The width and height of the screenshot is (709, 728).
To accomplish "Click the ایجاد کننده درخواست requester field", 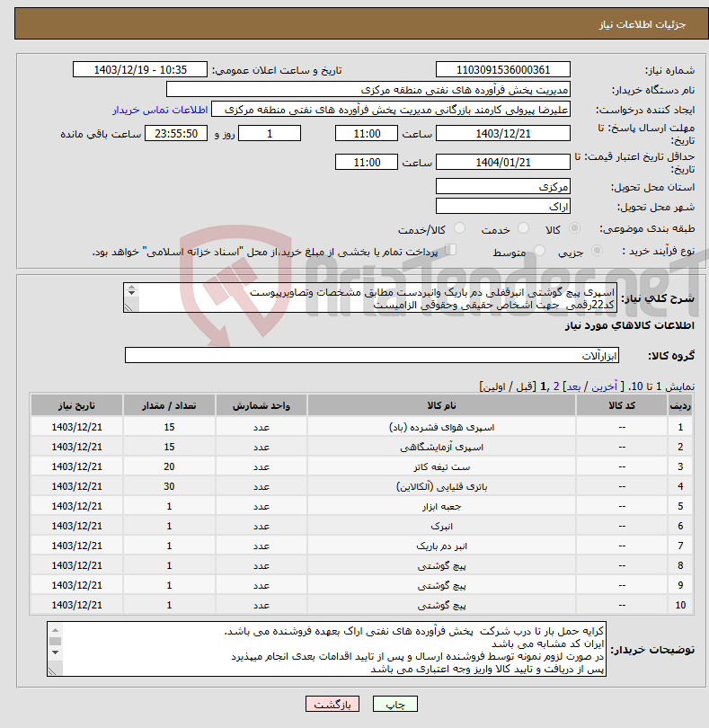I will click(391, 110).
